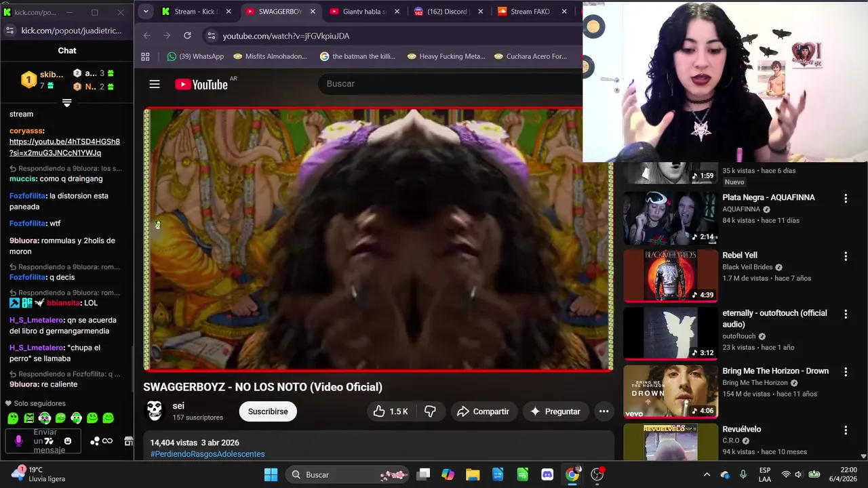Open OBS Studio from the taskbar
This screenshot has height=488, width=868.
click(597, 474)
